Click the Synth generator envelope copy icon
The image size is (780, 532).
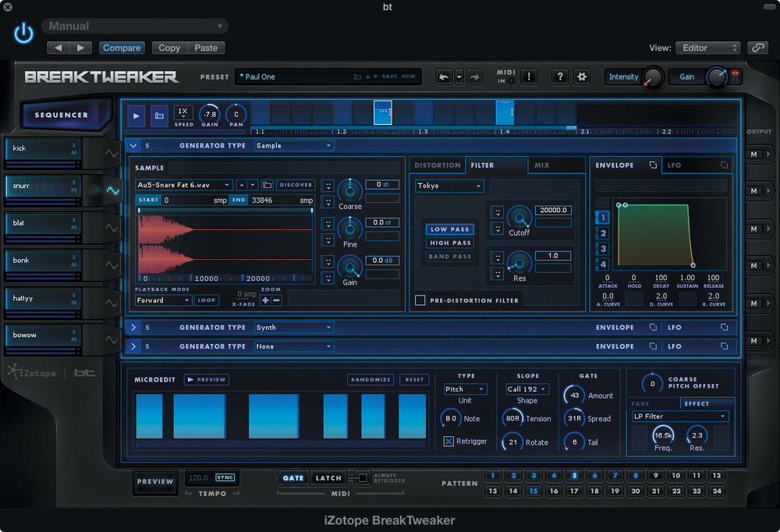point(653,327)
